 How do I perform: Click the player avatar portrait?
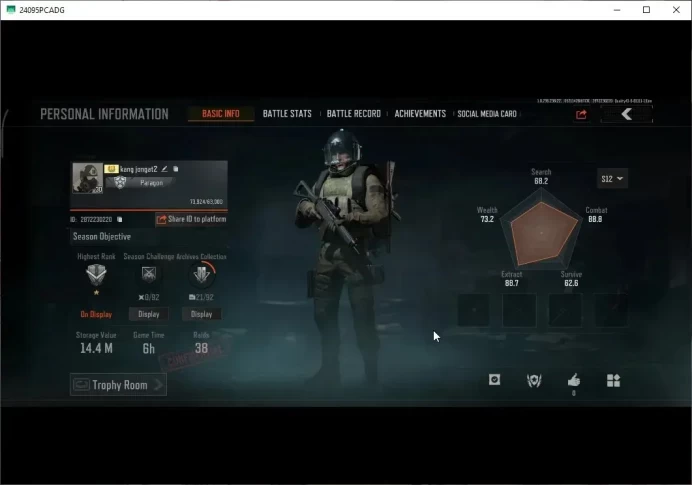pos(87,178)
